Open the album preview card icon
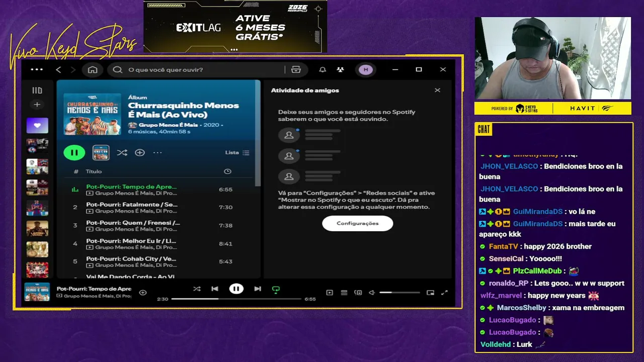This screenshot has height=362, width=644. [101, 152]
